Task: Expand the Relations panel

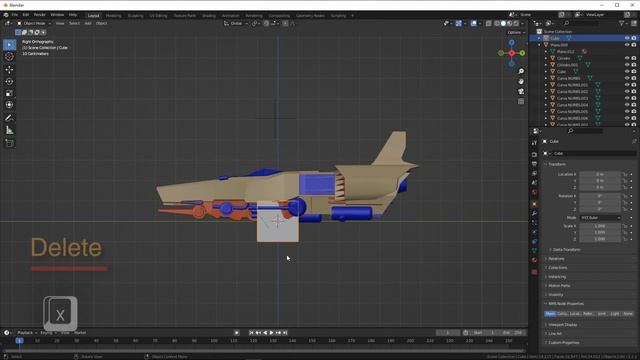Action: click(556, 259)
